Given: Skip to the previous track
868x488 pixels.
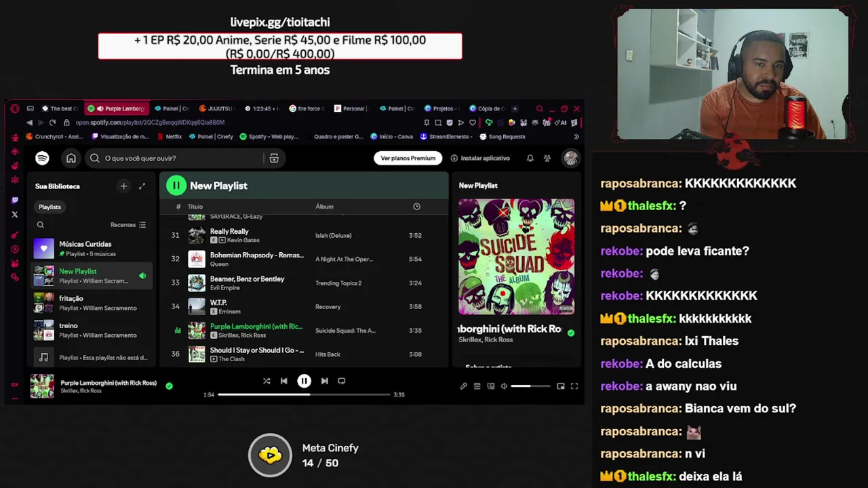Looking at the screenshot, I should coord(284,381).
